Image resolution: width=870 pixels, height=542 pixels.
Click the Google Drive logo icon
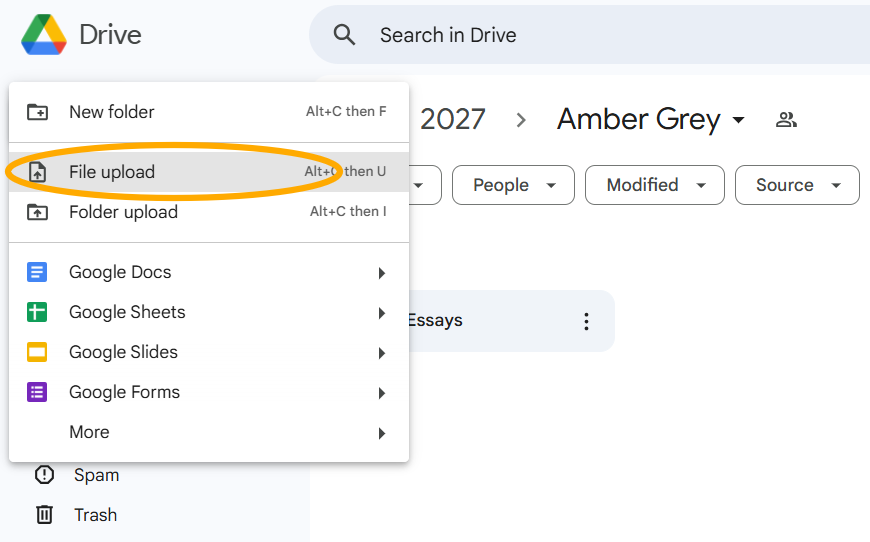(44, 35)
